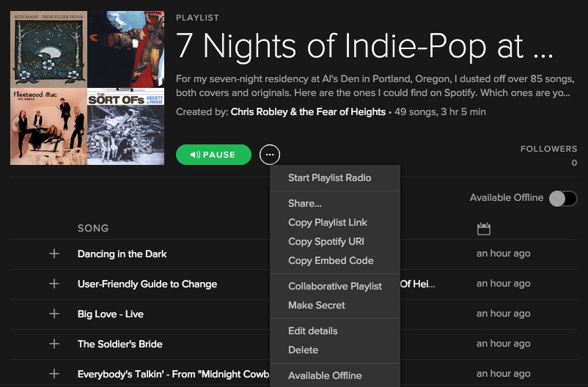588x387 pixels.
Task: Enable Collaborative Playlist from the menu
Action: tap(335, 286)
